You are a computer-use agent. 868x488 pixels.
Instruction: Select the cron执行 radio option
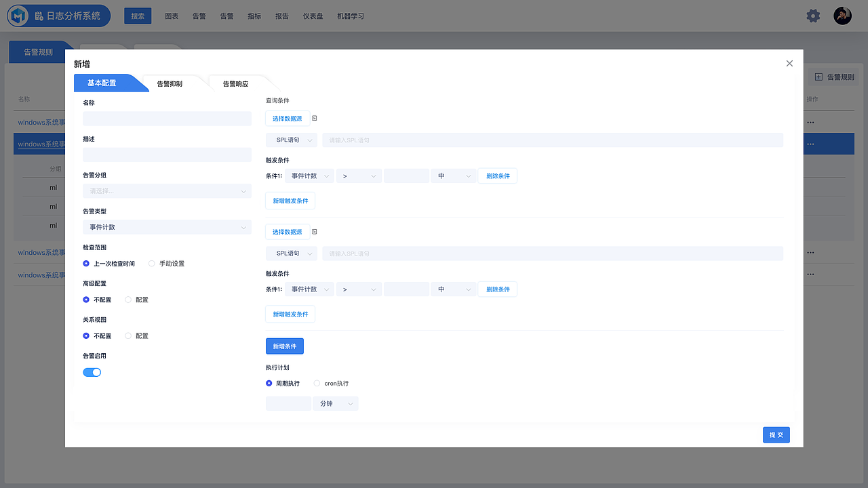coord(317,384)
